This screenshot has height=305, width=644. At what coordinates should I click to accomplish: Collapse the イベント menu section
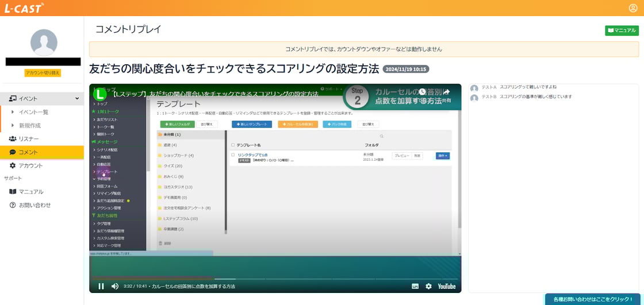tap(42, 99)
